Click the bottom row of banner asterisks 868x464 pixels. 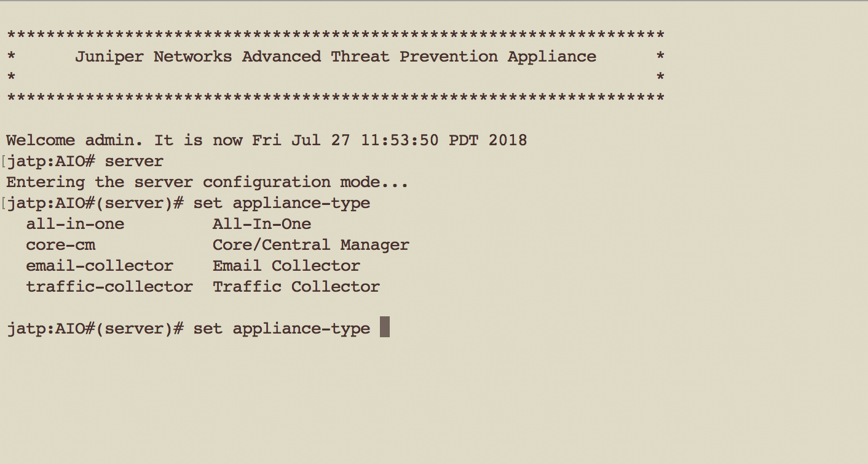[x=336, y=98]
